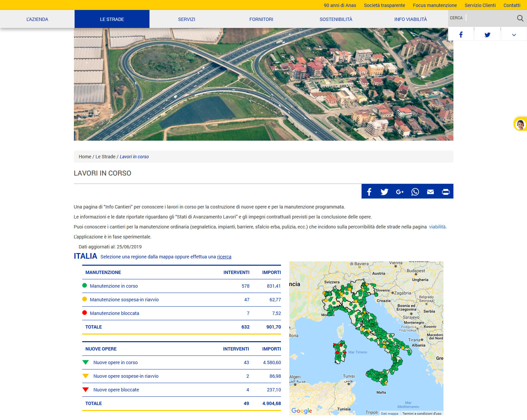Viewport: 527px width, 420px height.
Task: Expand the social chevron next to Twitter
Action: point(514,35)
